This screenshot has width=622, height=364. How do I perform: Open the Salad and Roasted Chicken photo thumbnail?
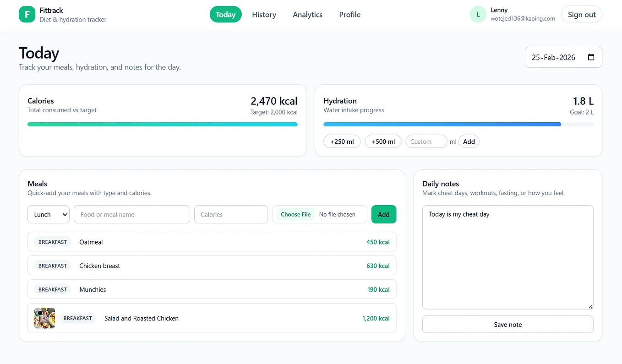pyautogui.click(x=44, y=318)
